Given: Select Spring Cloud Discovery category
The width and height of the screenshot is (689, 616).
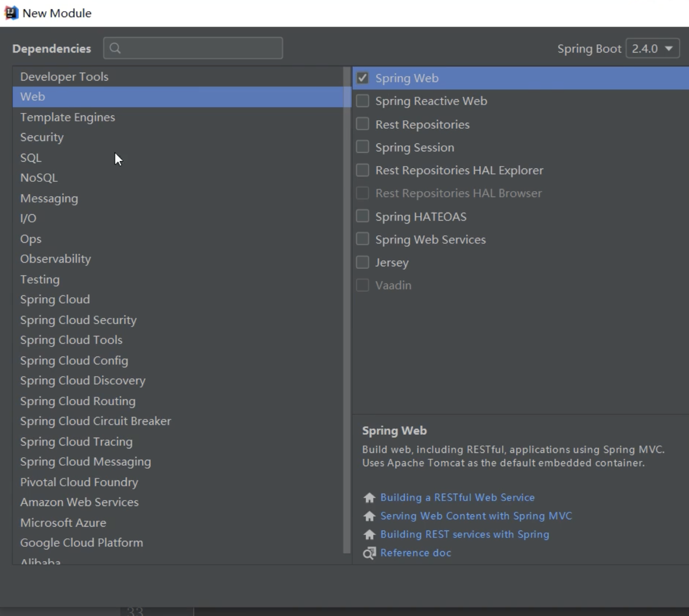Looking at the screenshot, I should pos(179,381).
